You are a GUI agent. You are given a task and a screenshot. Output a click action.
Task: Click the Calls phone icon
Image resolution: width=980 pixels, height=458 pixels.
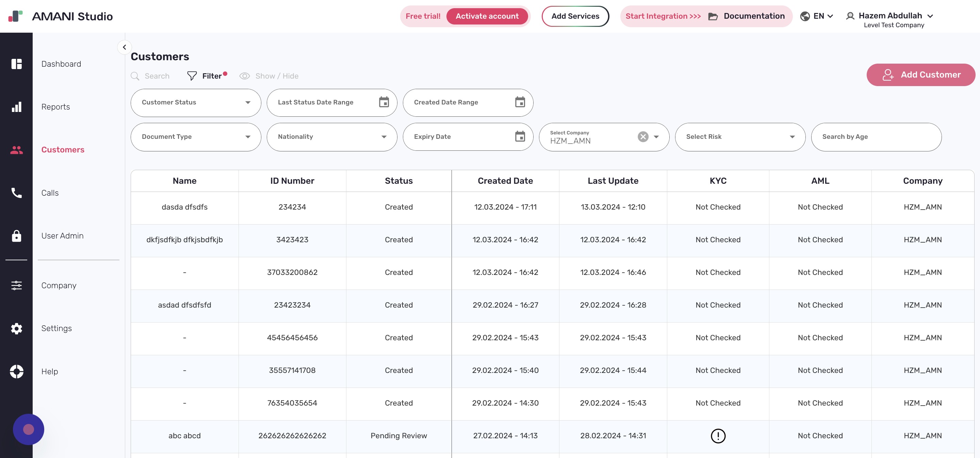pyautogui.click(x=16, y=193)
